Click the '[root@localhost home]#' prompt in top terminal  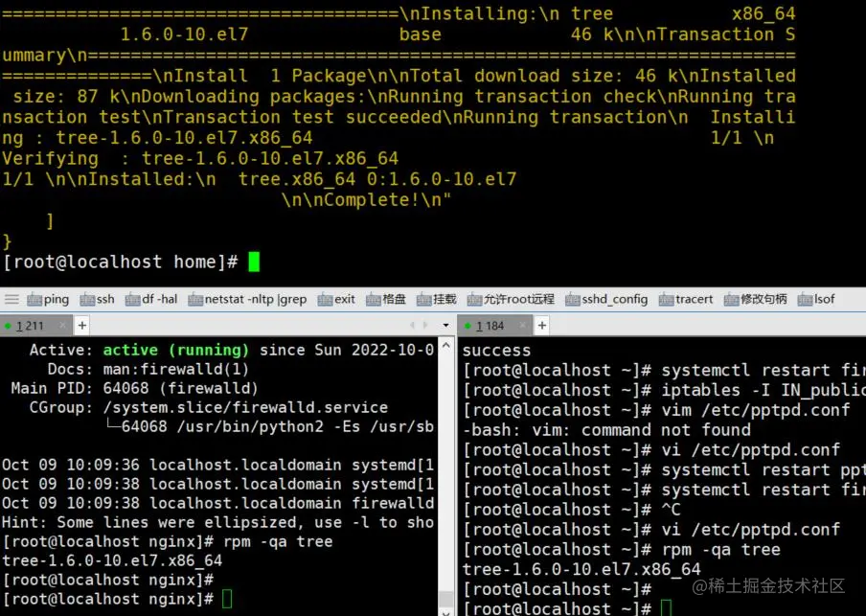(121, 262)
